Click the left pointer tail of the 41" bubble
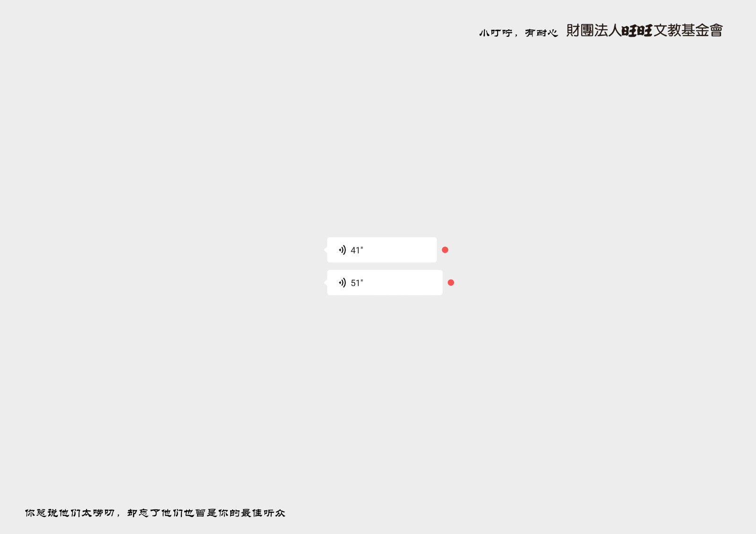This screenshot has height=534, width=756. click(326, 250)
